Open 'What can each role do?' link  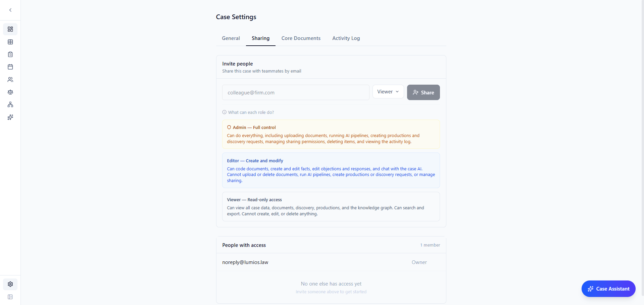click(x=251, y=112)
